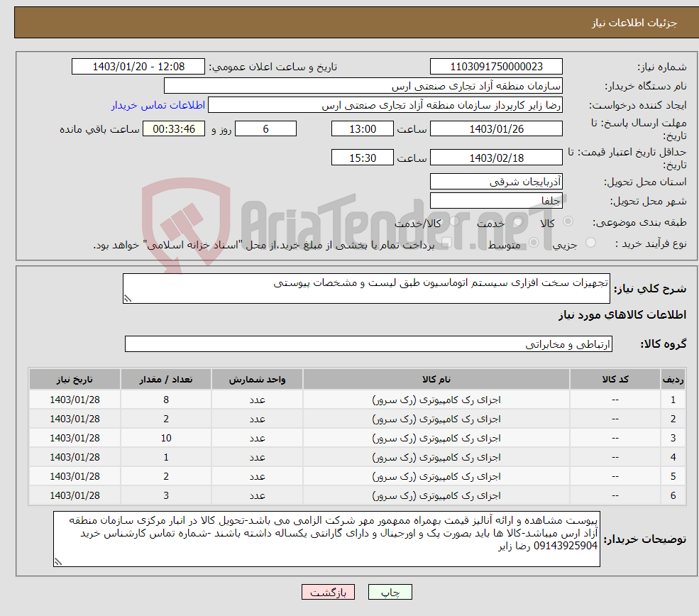Click the announcement date field 1403/01/20 - 12:08
699x616 pixels.
pos(138,67)
